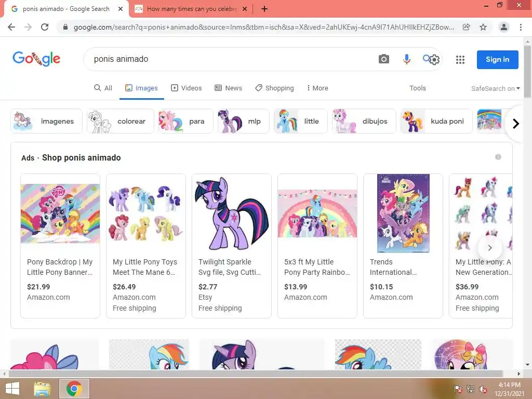The image size is (532, 399).
Task: Click the network tray icon
Action: click(x=471, y=389)
